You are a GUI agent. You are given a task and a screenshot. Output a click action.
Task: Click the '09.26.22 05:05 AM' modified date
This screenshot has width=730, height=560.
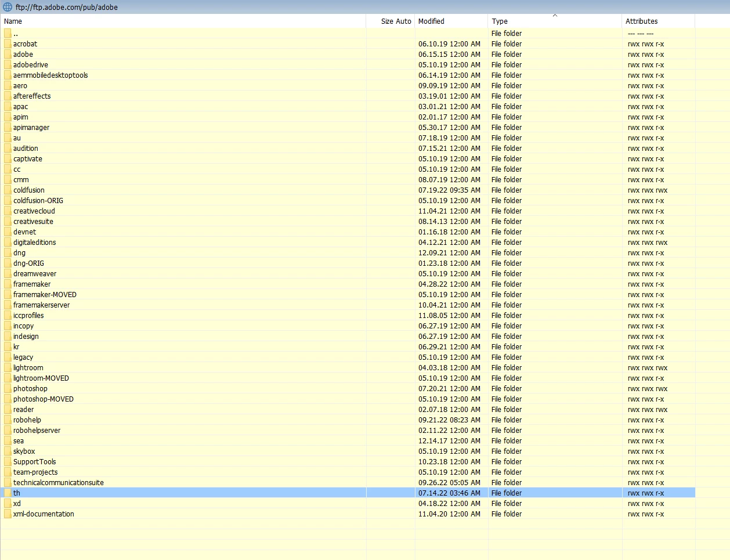tap(449, 482)
